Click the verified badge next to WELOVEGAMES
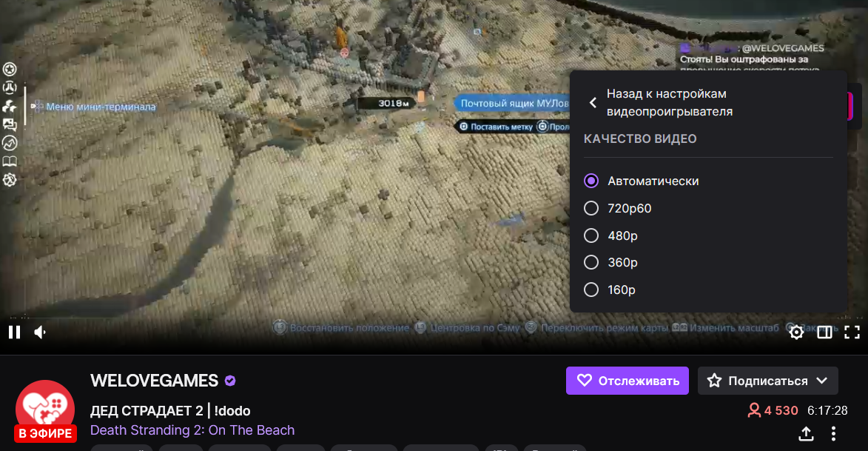Viewport: 868px width, 451px height. [230, 381]
